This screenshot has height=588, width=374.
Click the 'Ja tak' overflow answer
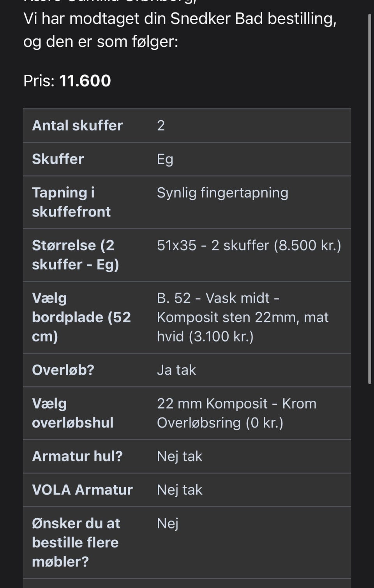[176, 370]
